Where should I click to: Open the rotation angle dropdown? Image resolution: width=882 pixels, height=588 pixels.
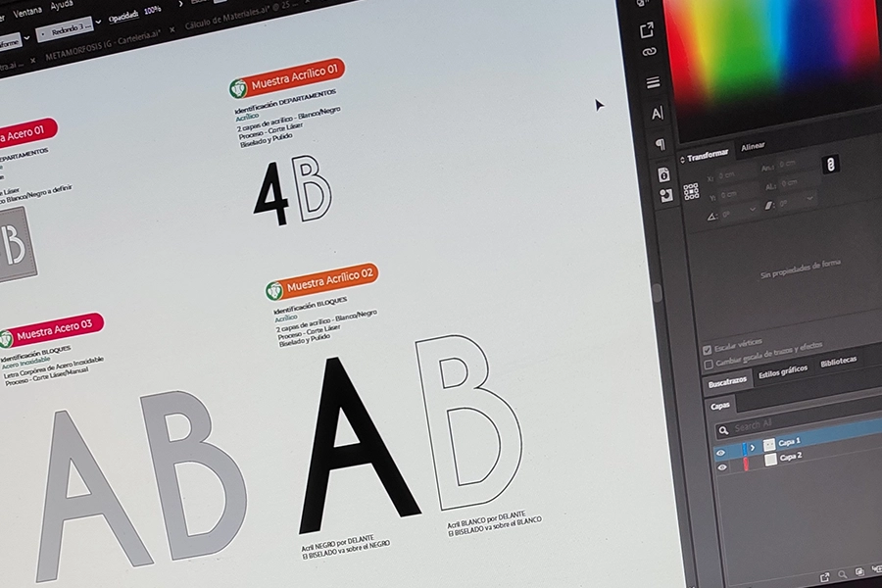click(753, 208)
